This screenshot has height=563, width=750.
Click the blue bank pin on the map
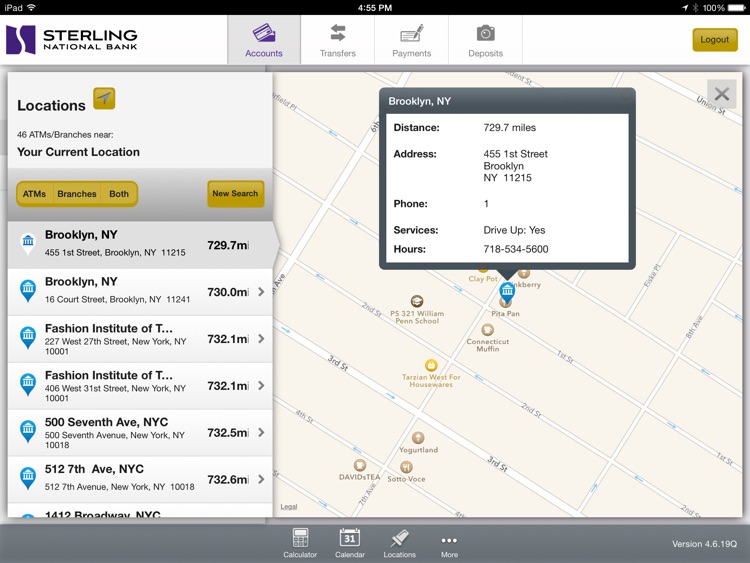pos(507,292)
